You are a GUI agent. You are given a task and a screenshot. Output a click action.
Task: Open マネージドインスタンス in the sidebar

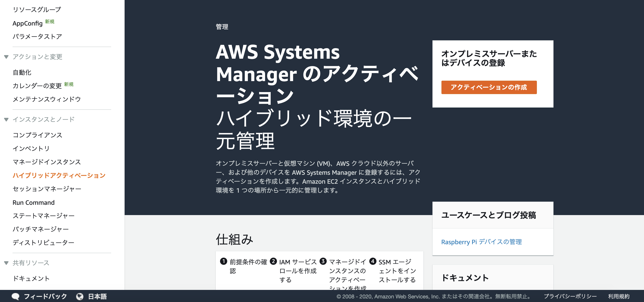coord(47,162)
